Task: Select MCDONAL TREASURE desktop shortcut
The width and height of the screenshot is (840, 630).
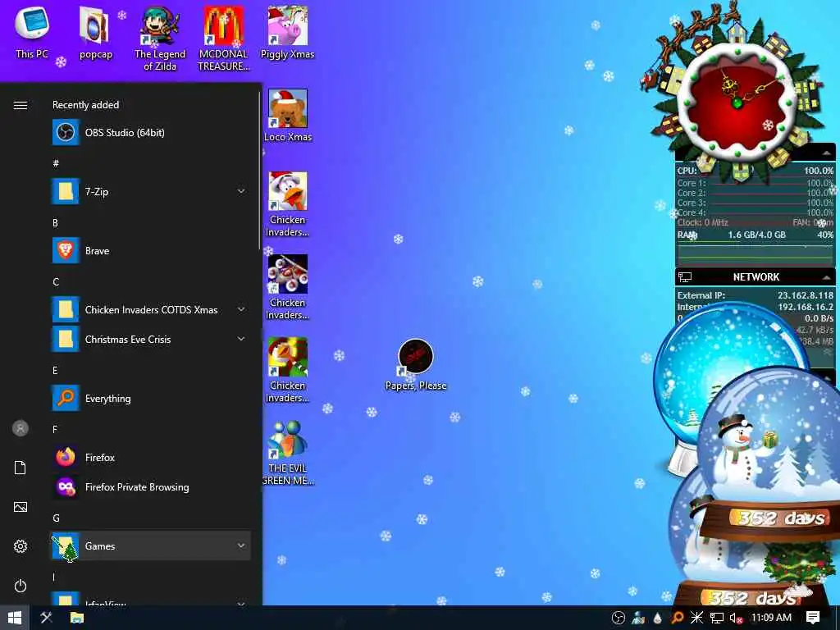Action: pos(223,39)
